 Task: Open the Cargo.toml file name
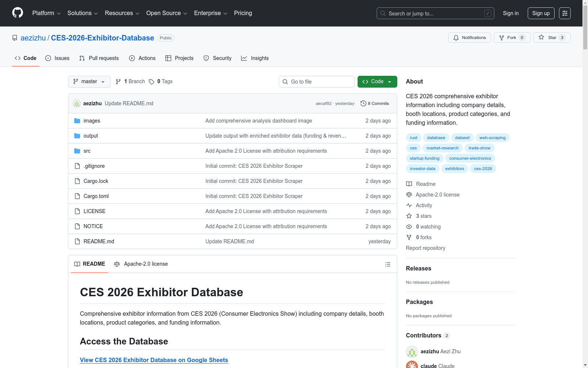click(x=96, y=196)
